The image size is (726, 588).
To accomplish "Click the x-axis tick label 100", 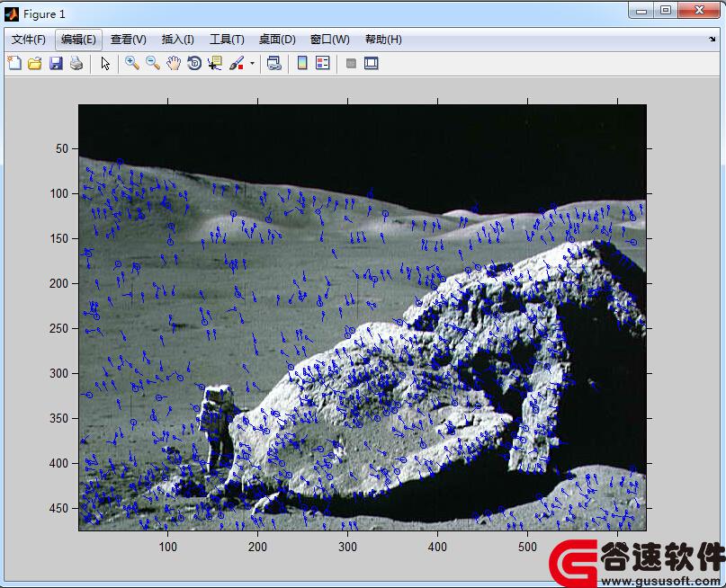I will (167, 547).
